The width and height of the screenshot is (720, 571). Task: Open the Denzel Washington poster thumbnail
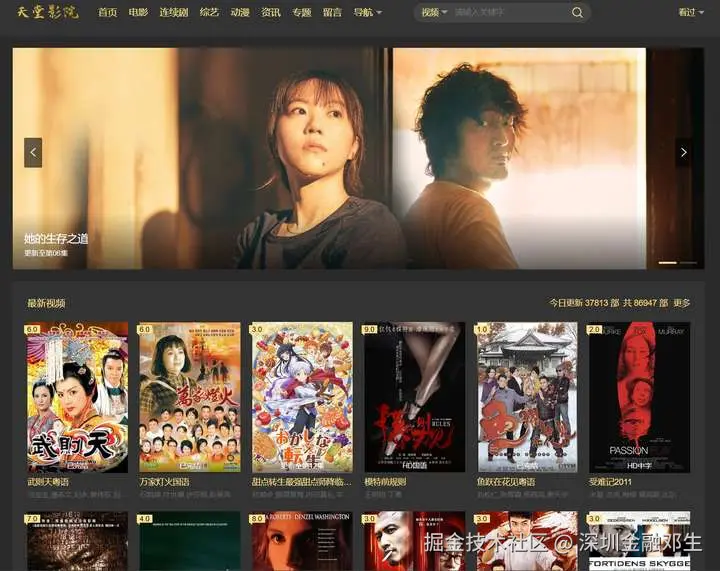click(302, 541)
